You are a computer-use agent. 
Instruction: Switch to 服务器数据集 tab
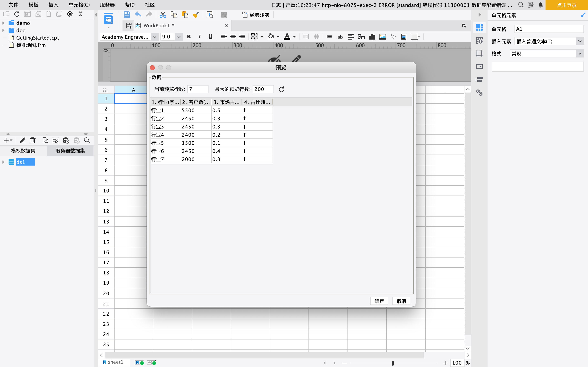click(70, 151)
